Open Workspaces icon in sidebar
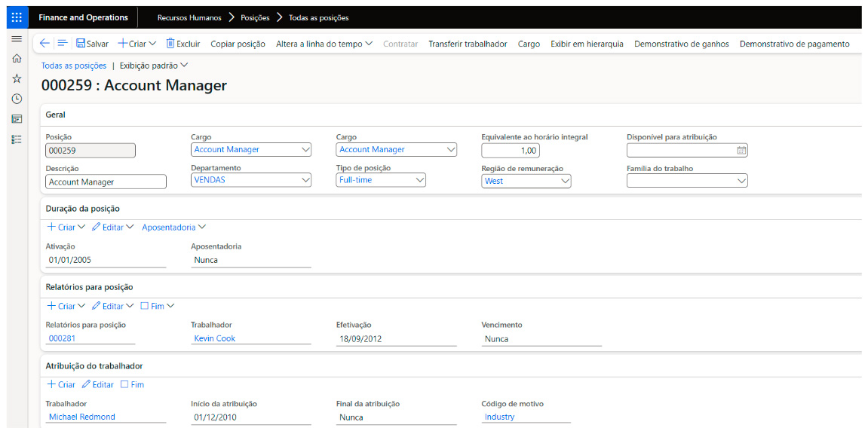Viewport: 868px width, 434px height. tap(17, 119)
